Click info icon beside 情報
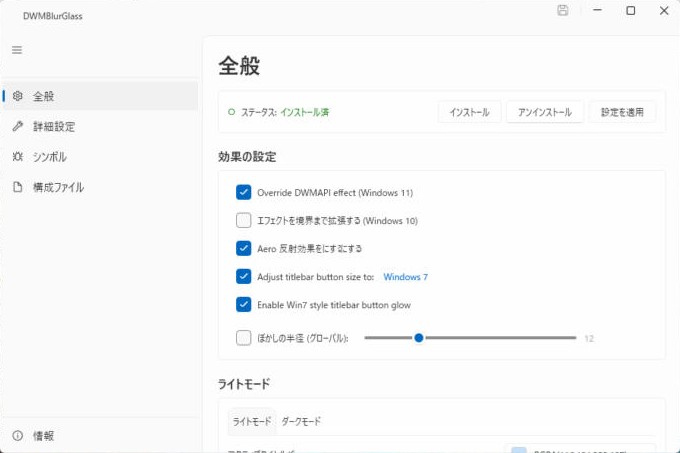This screenshot has height=453, width=680. click(x=18, y=435)
